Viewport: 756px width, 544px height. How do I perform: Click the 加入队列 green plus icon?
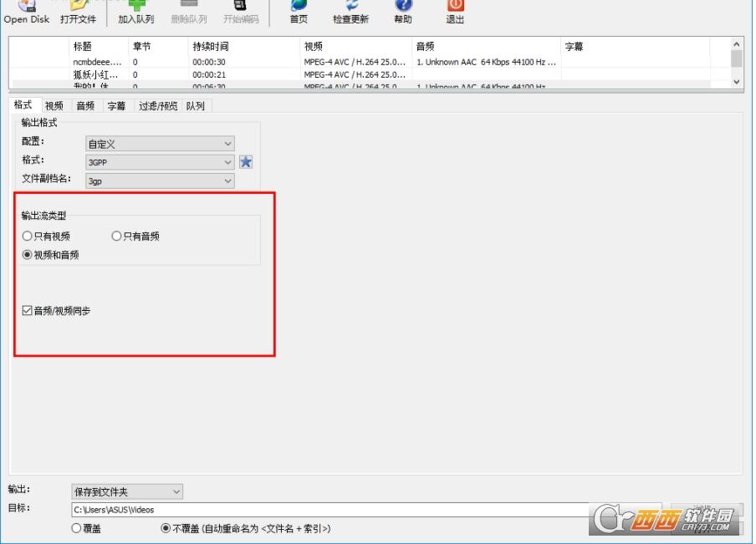(x=136, y=6)
